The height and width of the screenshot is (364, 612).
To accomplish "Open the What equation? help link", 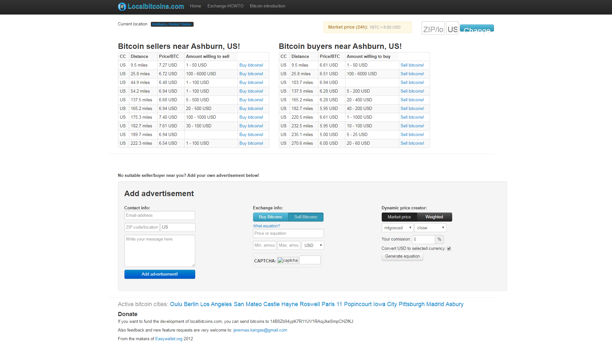I will [x=266, y=226].
